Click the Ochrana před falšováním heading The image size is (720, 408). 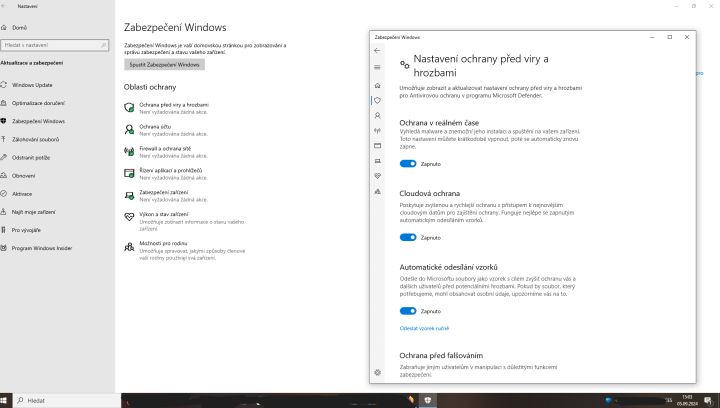pyautogui.click(x=441, y=355)
